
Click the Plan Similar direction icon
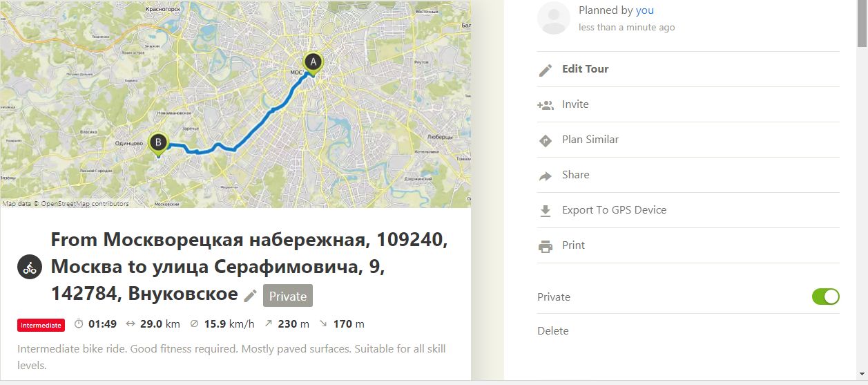click(546, 140)
